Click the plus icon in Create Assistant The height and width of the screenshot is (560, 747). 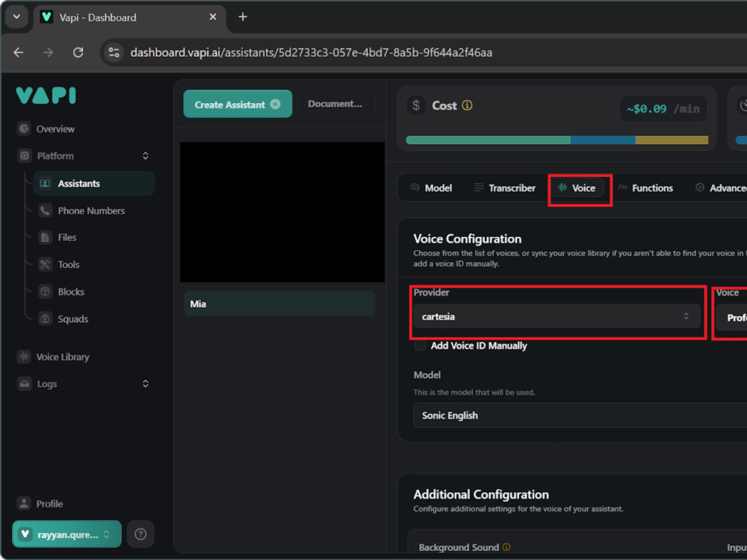coord(276,105)
